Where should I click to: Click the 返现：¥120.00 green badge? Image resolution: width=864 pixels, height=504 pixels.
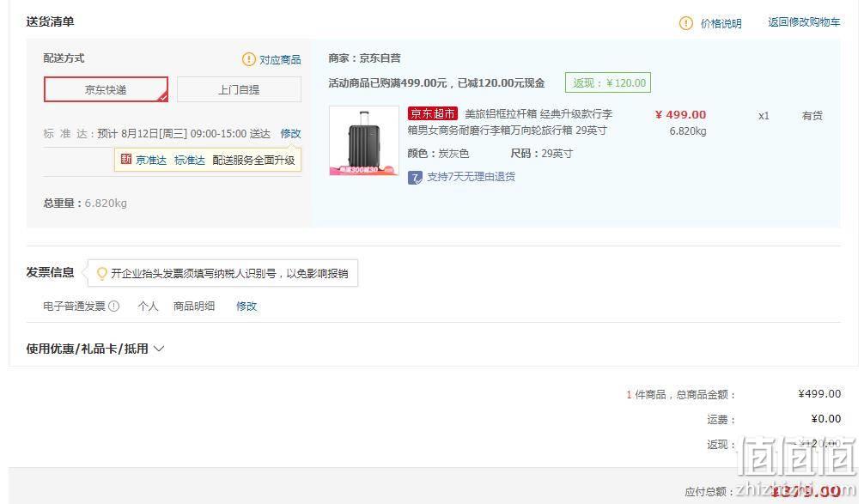point(608,82)
